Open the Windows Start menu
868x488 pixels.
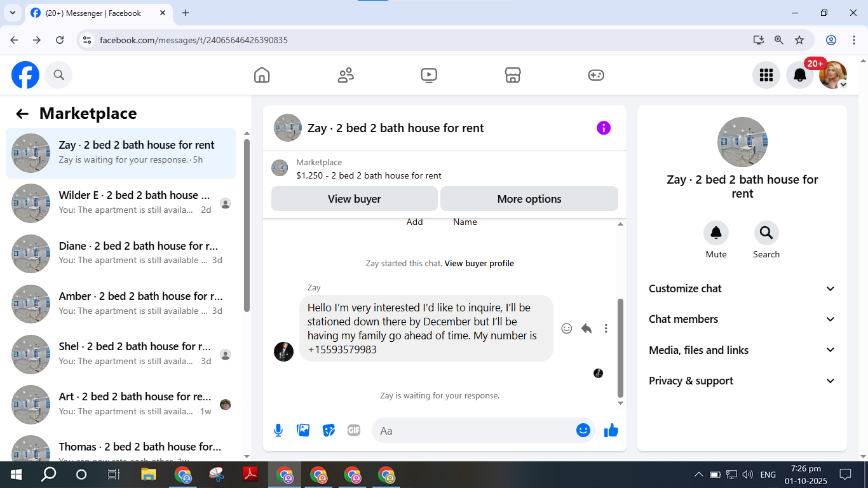tap(15, 475)
